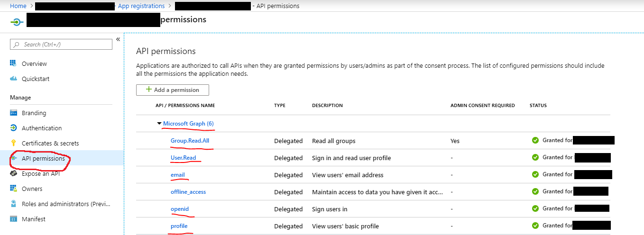Viewport: 644px width, 235px height.
Task: Collapse the Microsoft Graph permissions group arrow
Action: click(159, 124)
